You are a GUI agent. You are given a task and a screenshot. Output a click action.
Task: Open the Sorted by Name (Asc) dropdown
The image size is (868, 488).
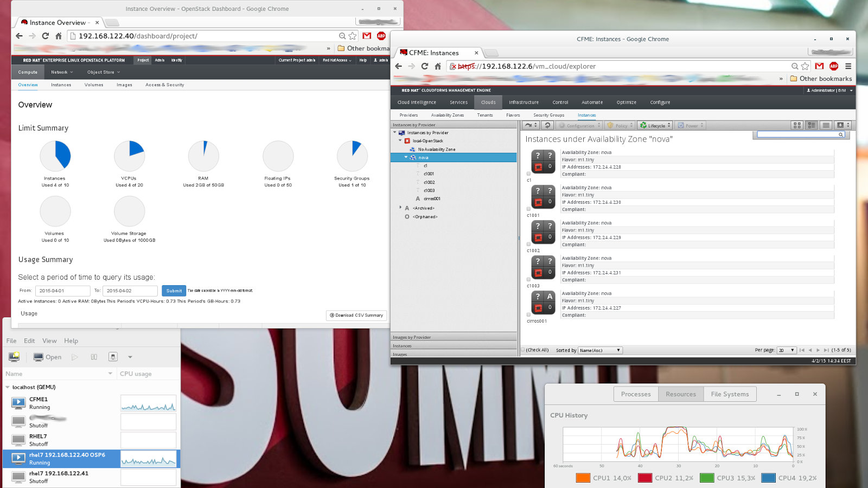point(599,350)
